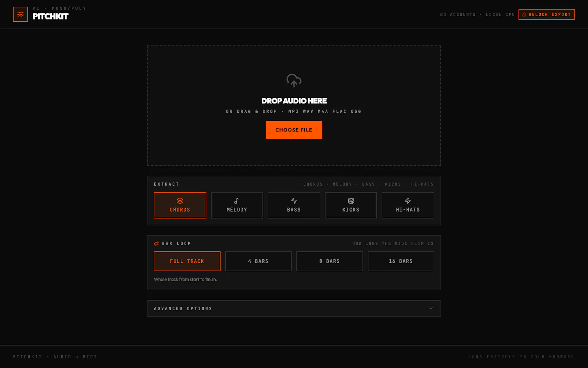Click the Bass waveform icon
Viewport: 588px width, 368px height.
pyautogui.click(x=294, y=201)
